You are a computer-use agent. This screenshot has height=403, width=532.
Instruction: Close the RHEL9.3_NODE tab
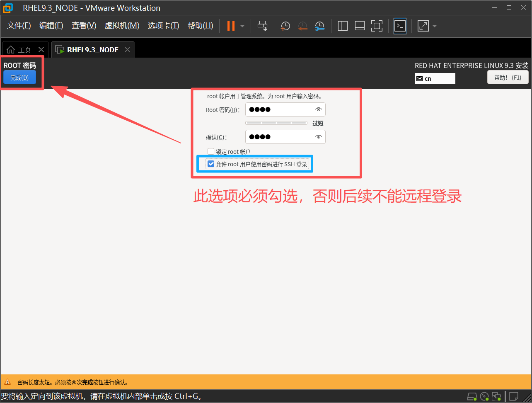127,50
